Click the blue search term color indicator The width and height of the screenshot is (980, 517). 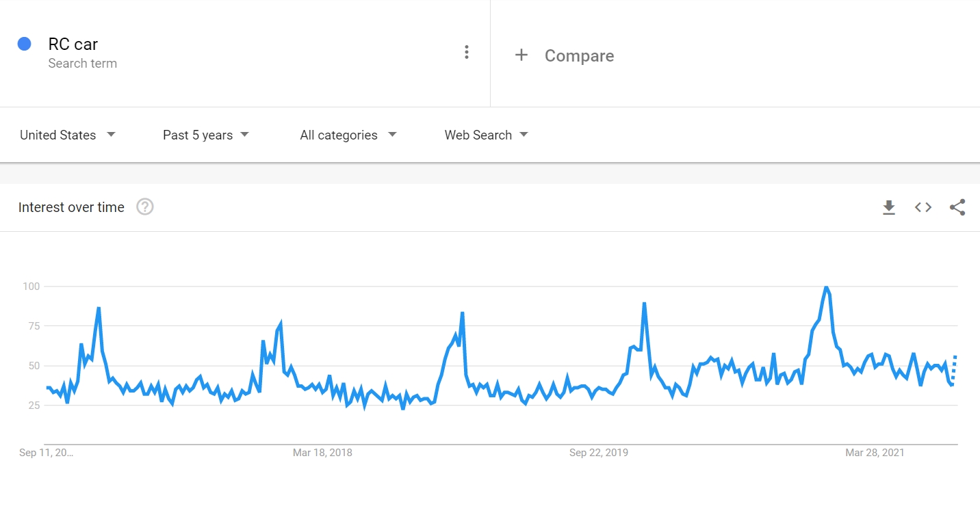[x=25, y=43]
